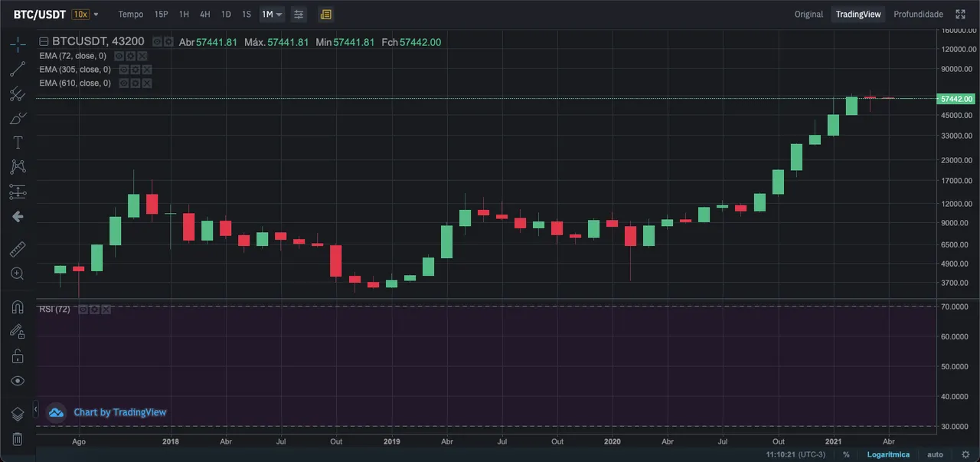Remove the EMA 305 indicator
Screen dimensions: 980x462
pyautogui.click(x=146, y=70)
